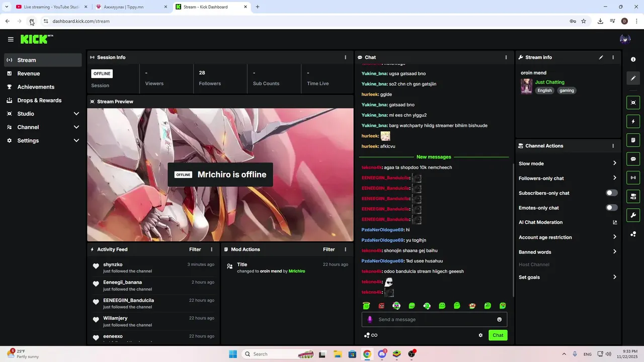Click the stream preview offline thumbnail
Image resolution: width=644 pixels, height=362 pixels.
click(220, 175)
